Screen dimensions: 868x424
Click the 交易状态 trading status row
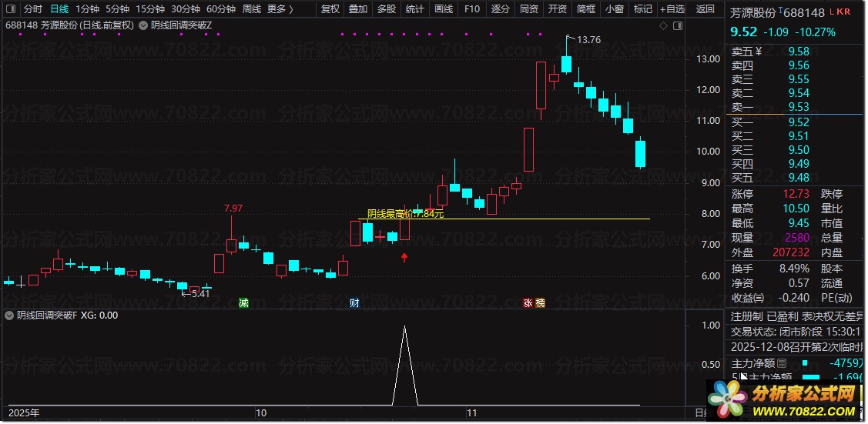[x=797, y=332]
